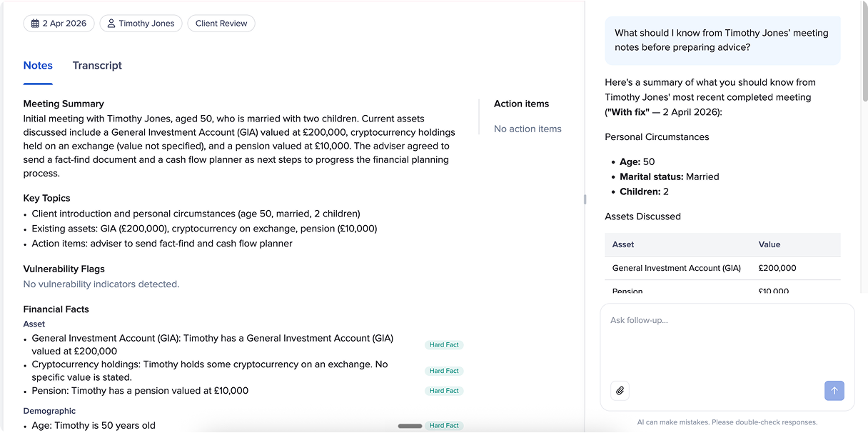Image resolution: width=868 pixels, height=433 pixels.
Task: Click the 'Age: Timothy is 50 years old' fact
Action: (94, 426)
